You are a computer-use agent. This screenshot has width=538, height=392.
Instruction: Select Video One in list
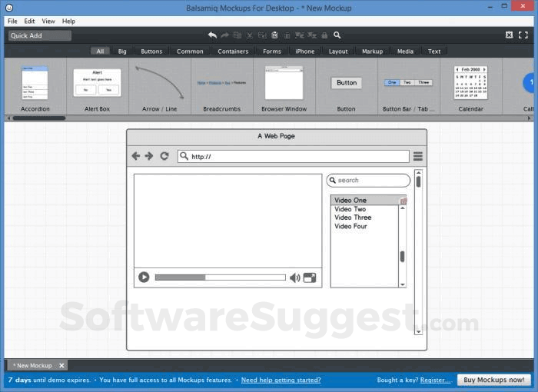pos(364,200)
